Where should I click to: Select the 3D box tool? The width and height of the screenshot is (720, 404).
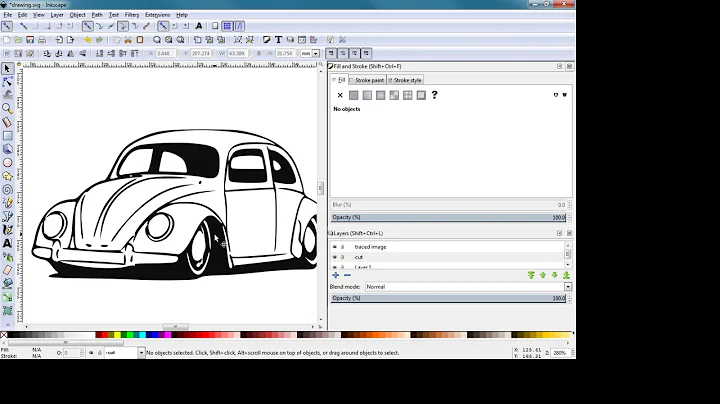pos(7,149)
